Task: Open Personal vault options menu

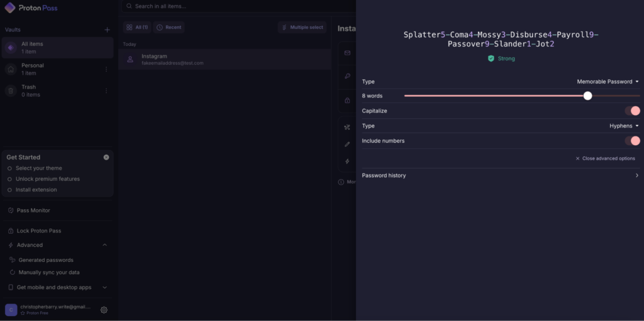Action: pos(106,69)
